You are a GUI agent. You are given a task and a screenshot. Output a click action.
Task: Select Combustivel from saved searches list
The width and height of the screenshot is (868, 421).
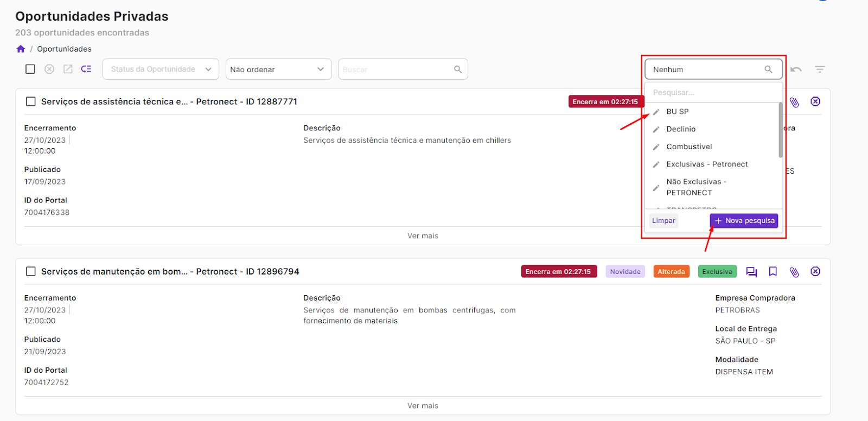click(x=689, y=146)
